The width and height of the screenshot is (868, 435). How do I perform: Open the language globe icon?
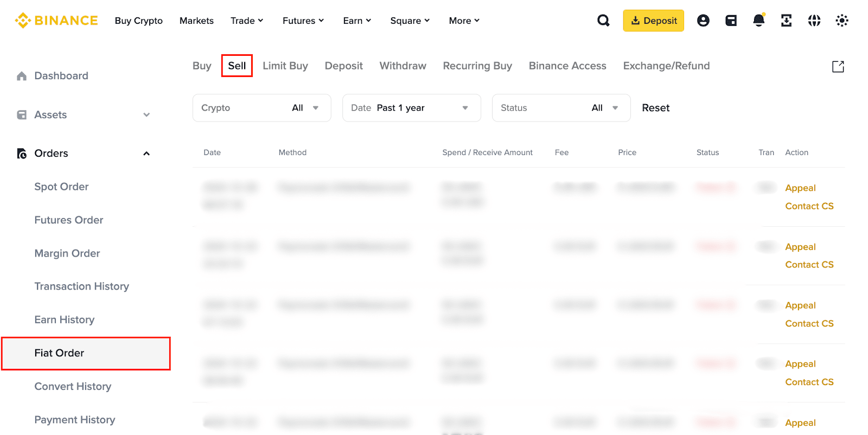[x=814, y=21]
